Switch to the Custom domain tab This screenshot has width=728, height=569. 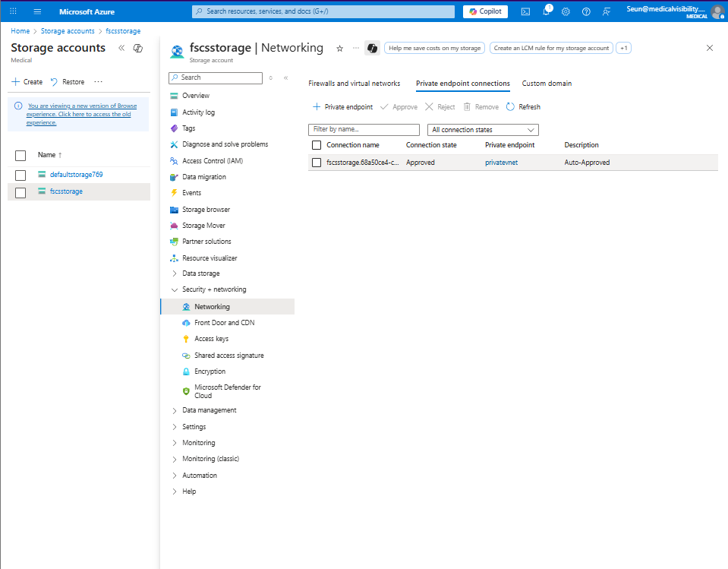pos(547,84)
